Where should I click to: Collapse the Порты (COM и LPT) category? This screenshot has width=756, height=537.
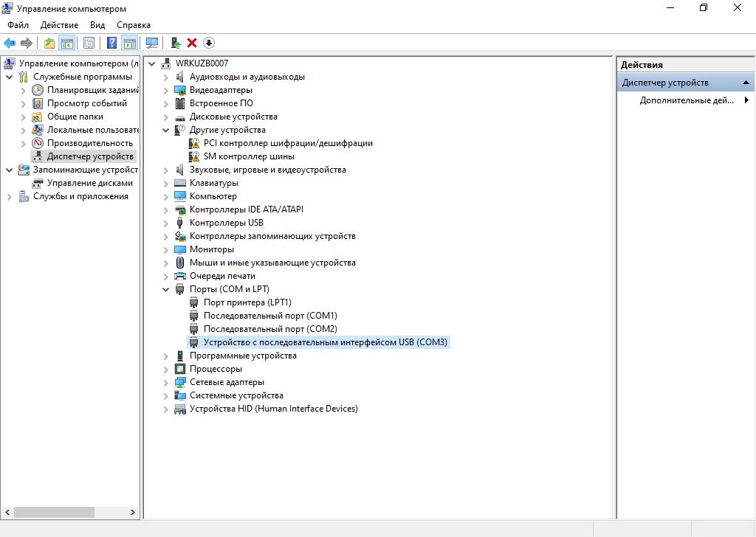(166, 289)
